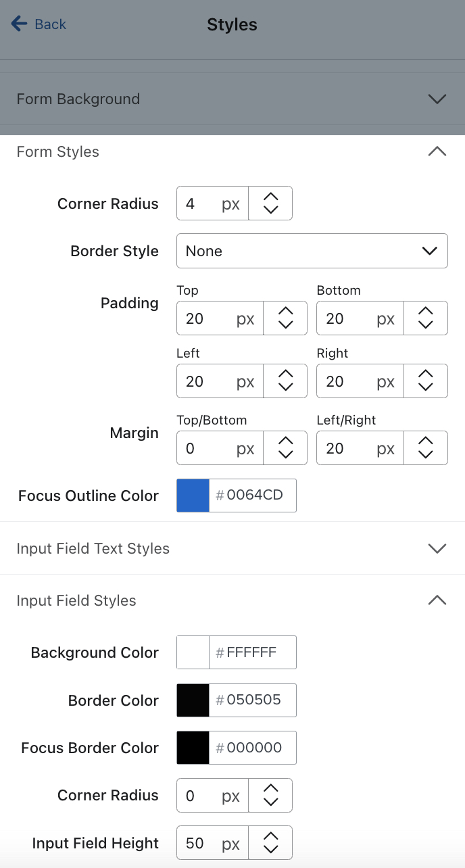
Task: Collapse the Form Styles section
Action: tap(437, 151)
